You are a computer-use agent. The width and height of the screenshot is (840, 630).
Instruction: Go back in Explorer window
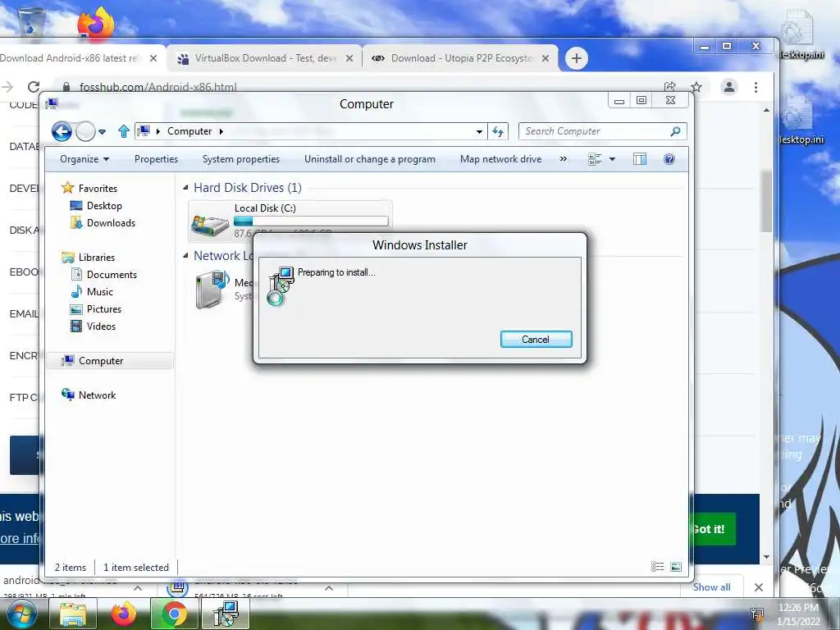click(x=62, y=130)
